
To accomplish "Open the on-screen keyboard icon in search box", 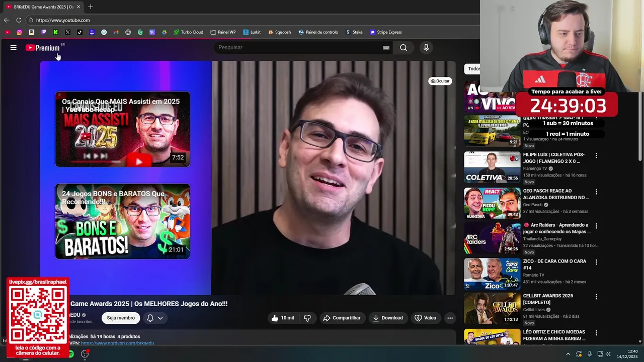I will [x=386, y=48].
